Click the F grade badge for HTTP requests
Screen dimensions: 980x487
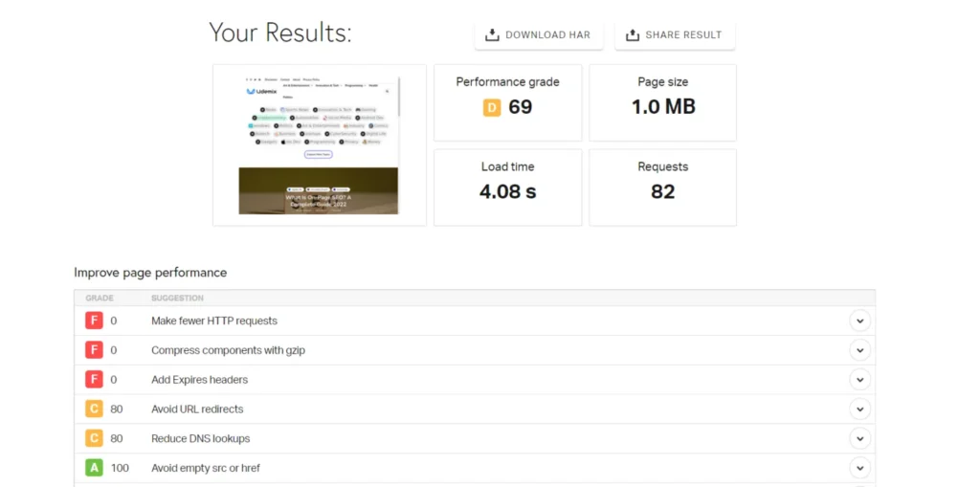pos(94,321)
